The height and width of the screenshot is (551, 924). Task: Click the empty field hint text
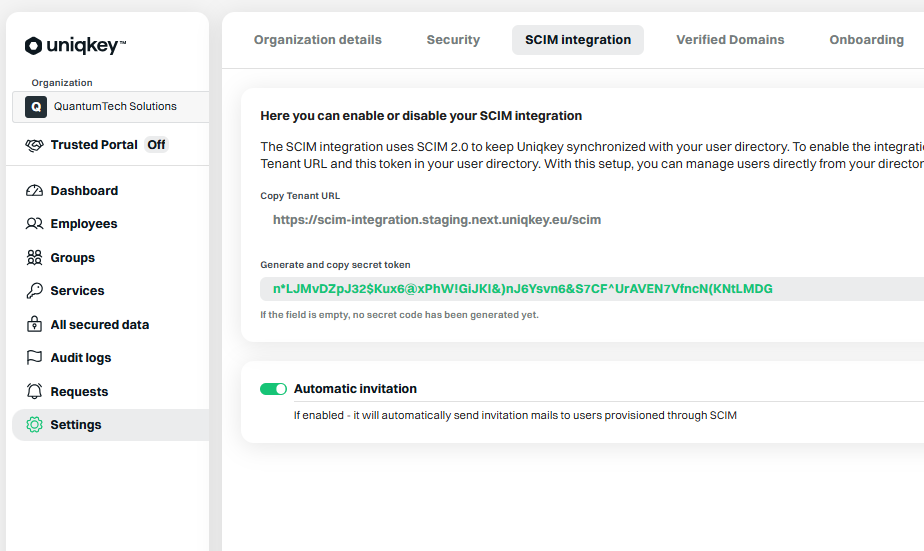click(400, 315)
